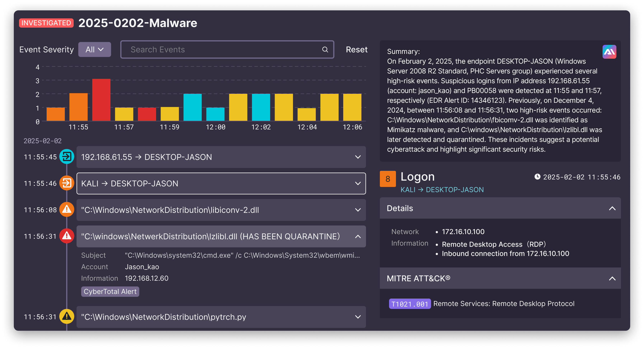Click the orange warning icon at 11:56:08
This screenshot has height=348, width=644.
pos(67,210)
